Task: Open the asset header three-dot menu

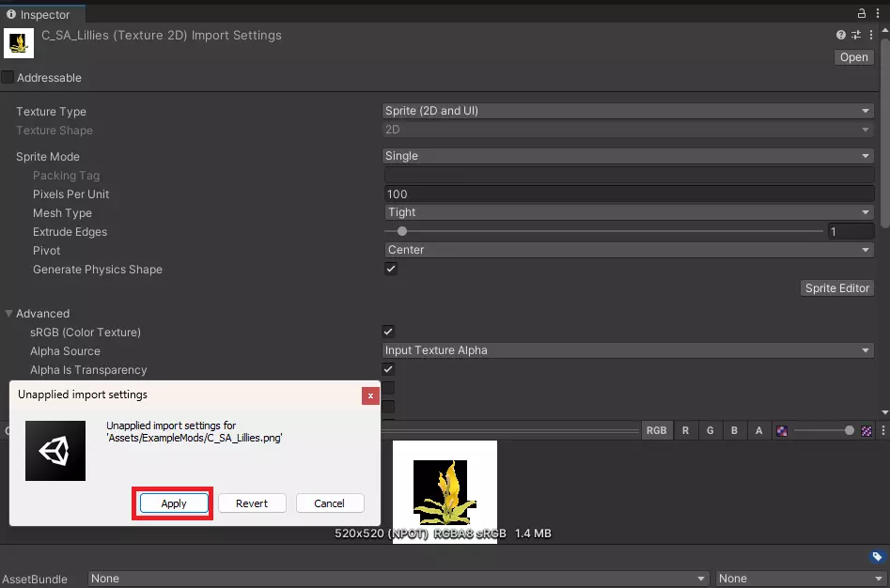Action: tap(870, 35)
